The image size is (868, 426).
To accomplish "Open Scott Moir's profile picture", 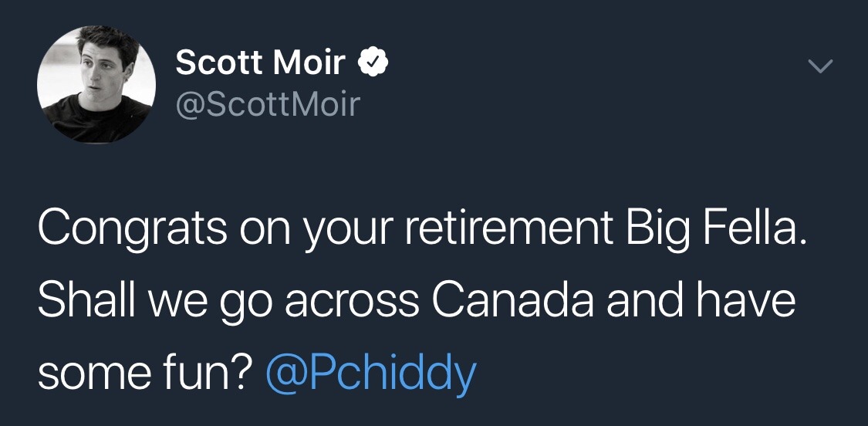I will 96,84.
